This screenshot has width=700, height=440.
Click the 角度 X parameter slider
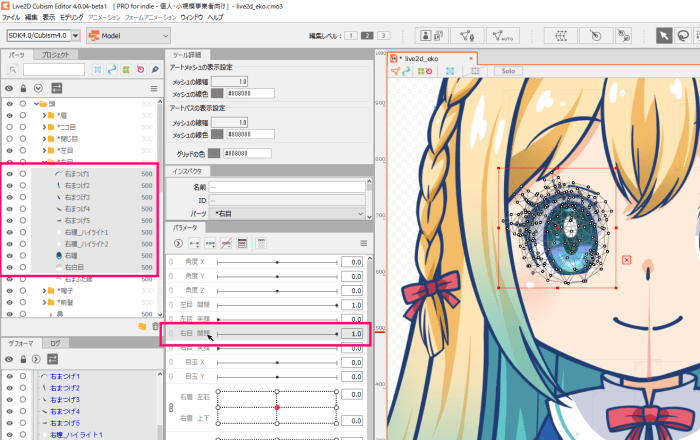[277, 262]
